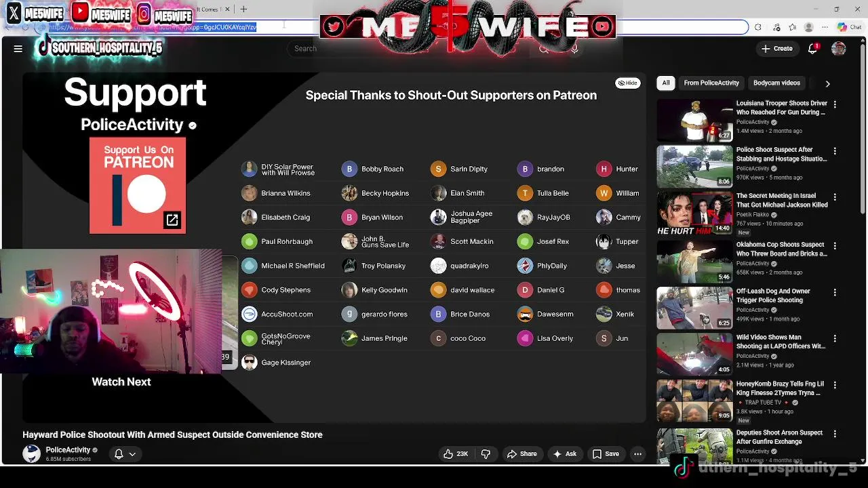Select the Bodycam videos chip

[776, 83]
